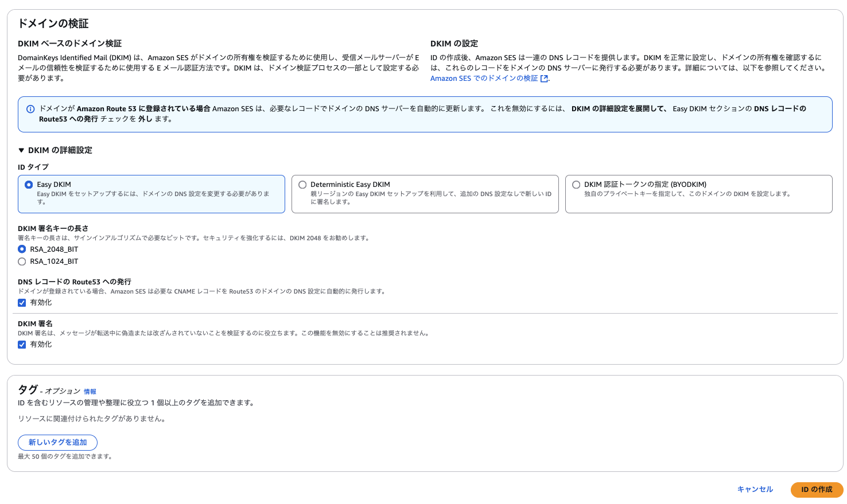847x504 pixels.
Task: Click the DKIM ベースのドメイン検証 heading
Action: [69, 44]
